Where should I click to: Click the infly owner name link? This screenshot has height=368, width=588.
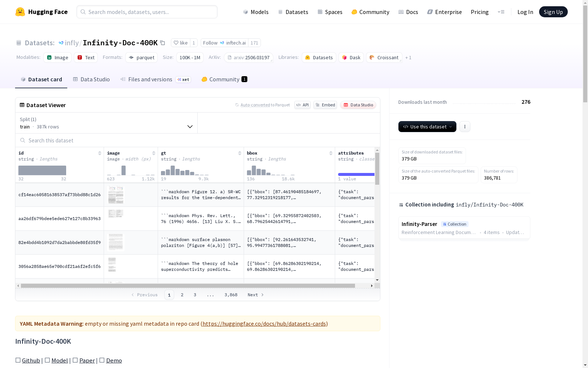72,43
